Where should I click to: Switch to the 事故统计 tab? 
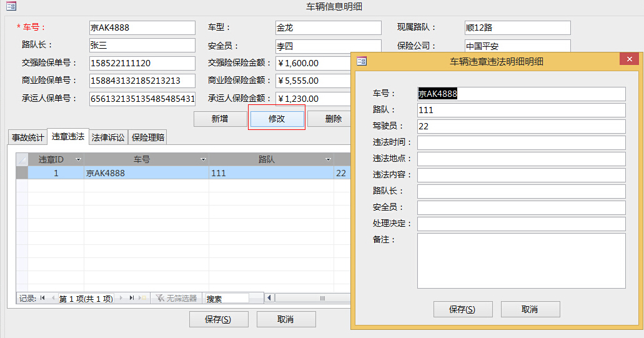point(27,137)
